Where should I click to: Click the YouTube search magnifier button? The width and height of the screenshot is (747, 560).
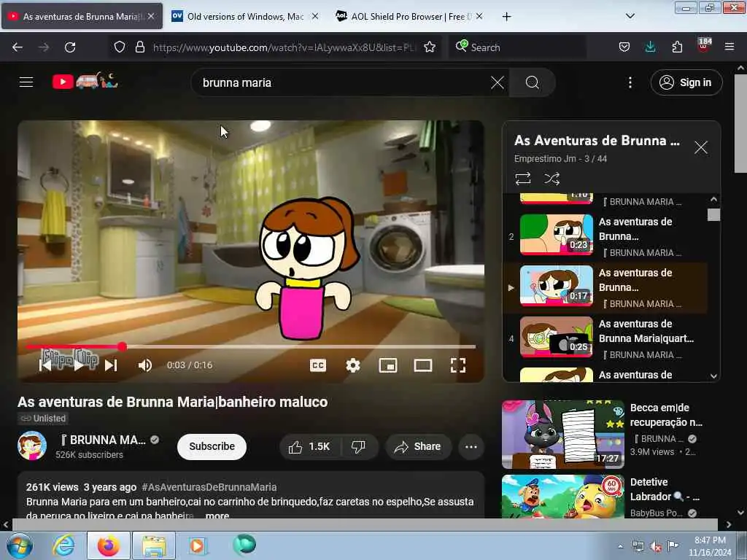click(x=532, y=82)
